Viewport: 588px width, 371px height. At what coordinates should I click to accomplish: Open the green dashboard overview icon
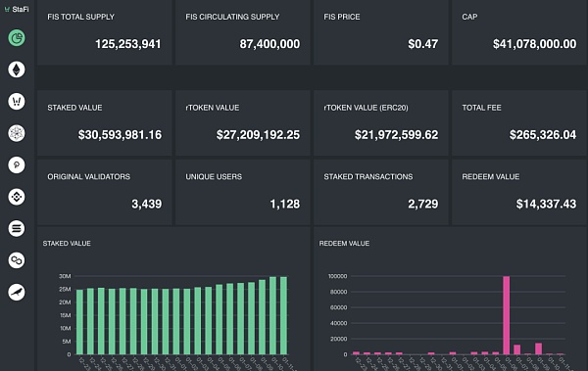tap(17, 37)
